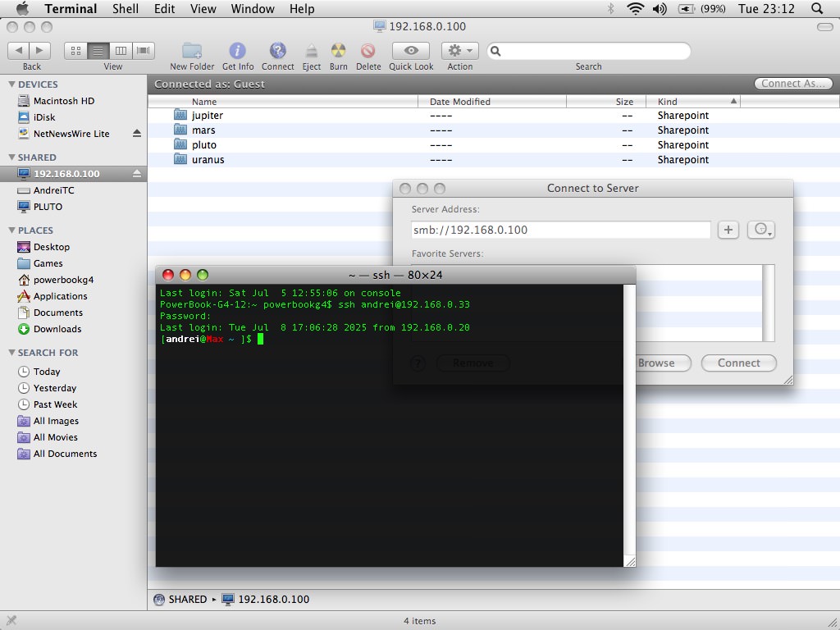Click the Server Address input field
Screen dimensions: 840x630
(x=561, y=230)
